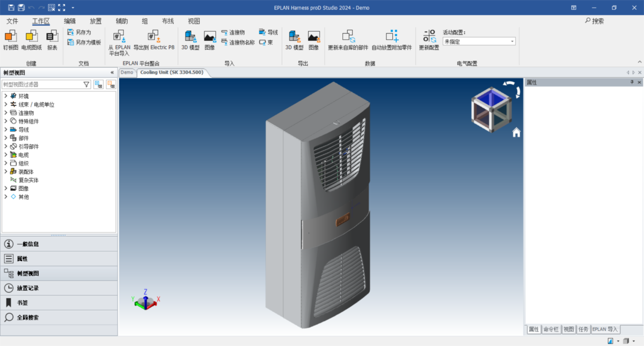Click expand-all icon in tree view toolbar
The image size is (644, 346).
click(99, 84)
